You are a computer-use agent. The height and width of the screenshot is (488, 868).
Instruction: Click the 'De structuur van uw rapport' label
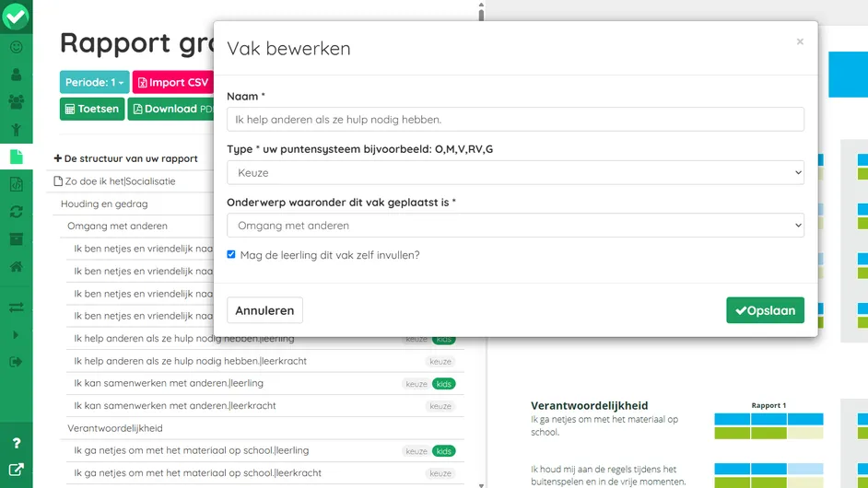(131, 158)
